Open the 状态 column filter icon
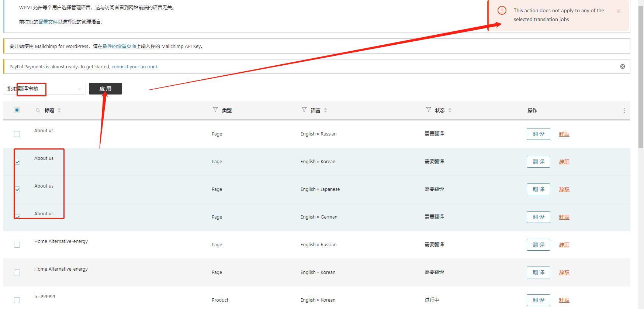The image size is (644, 309). [x=428, y=110]
